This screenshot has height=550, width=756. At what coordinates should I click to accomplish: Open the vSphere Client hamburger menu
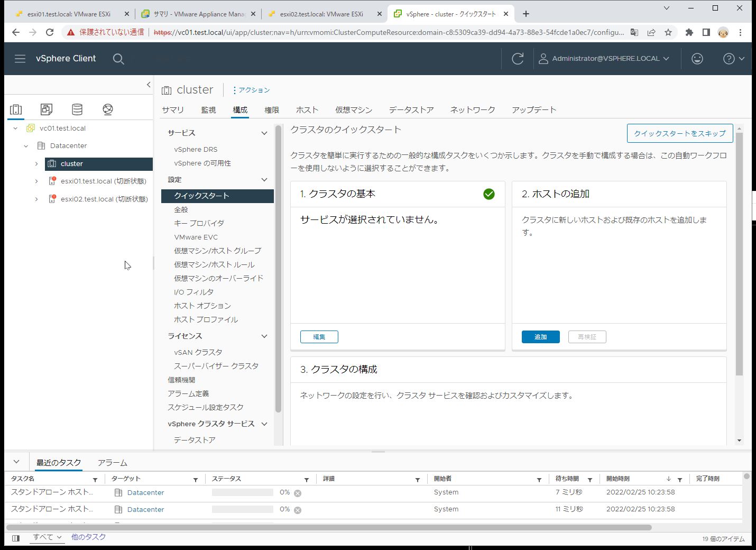tap(20, 59)
